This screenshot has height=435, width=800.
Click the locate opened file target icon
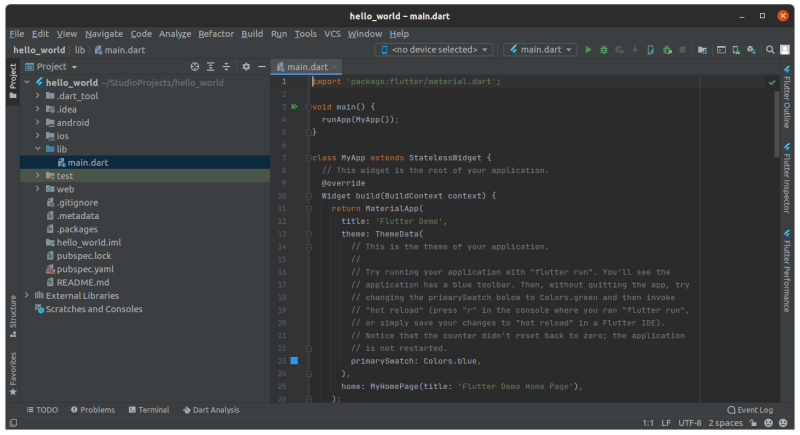[x=195, y=67]
